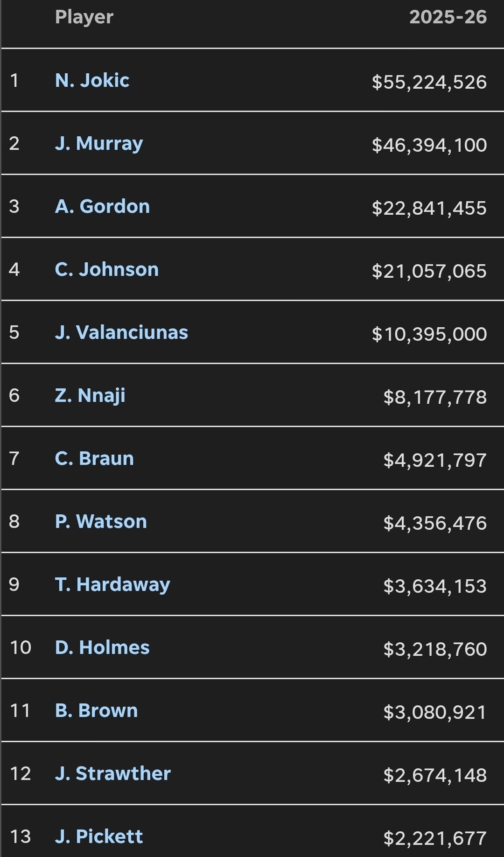Screen dimensions: 504x857
Task: Click Jokic's $55,224,526 salary cell
Action: click(x=429, y=82)
